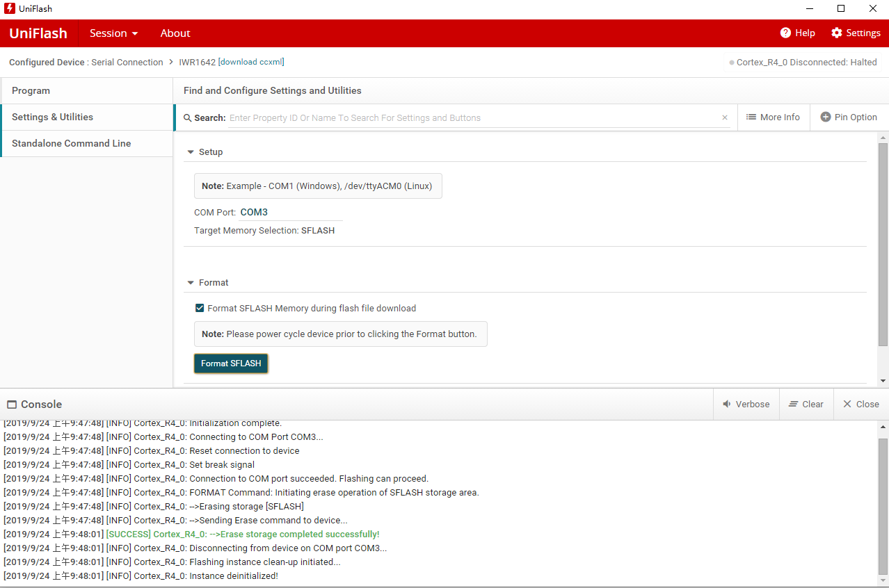Collapse the Format section
Viewport: 889px width, 588px height.
click(191, 283)
